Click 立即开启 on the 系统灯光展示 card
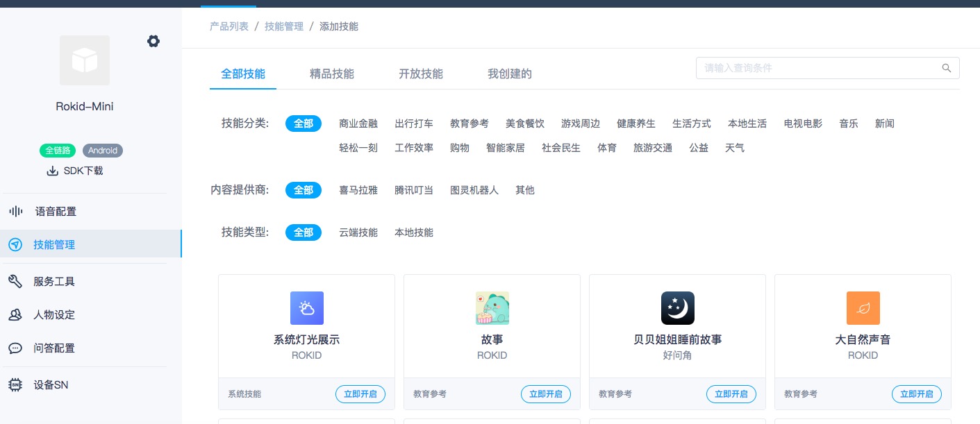Viewport: 980px width, 424px height. point(360,394)
